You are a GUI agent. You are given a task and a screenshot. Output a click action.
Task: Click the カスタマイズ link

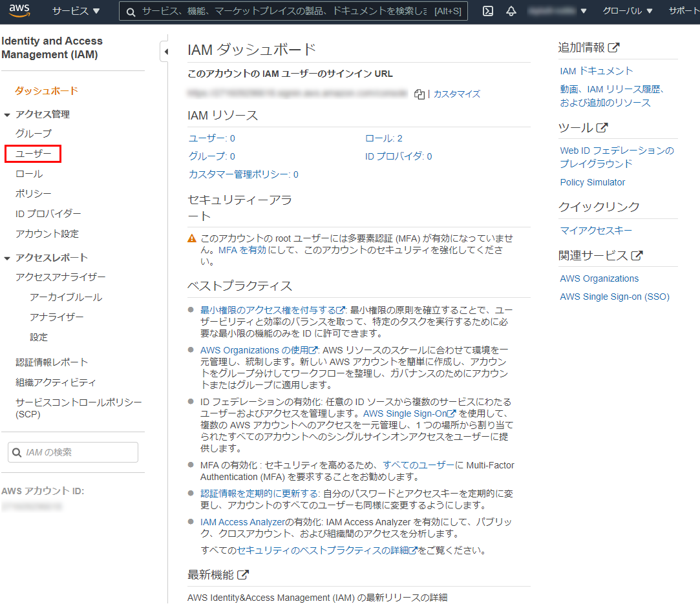(x=457, y=94)
